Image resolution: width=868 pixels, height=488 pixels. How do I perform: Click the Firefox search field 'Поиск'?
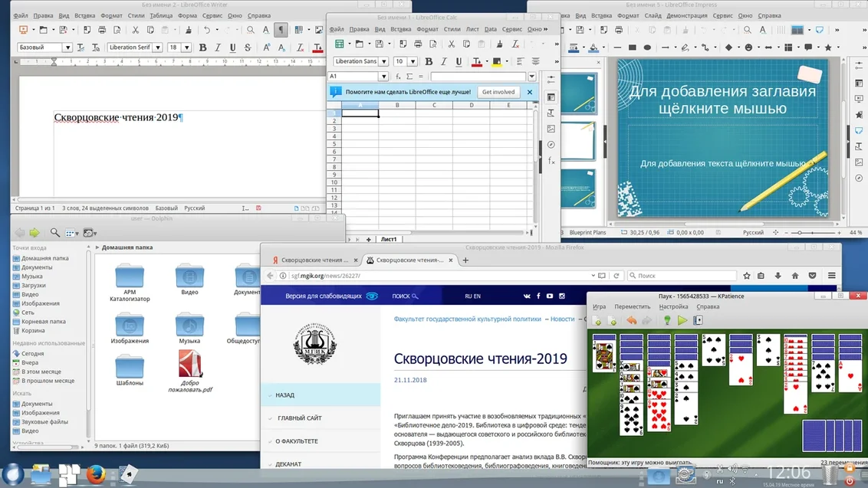(x=682, y=276)
